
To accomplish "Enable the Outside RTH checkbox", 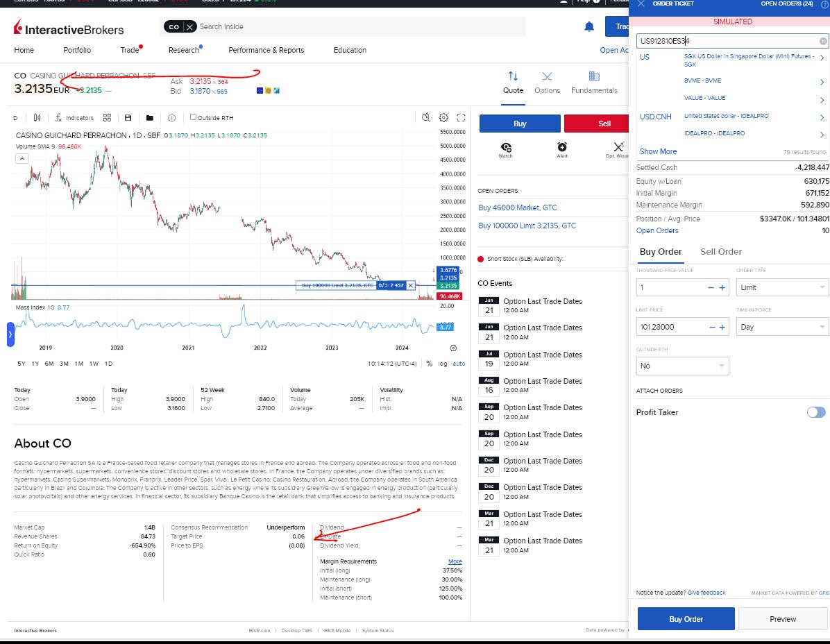I will click(193, 117).
